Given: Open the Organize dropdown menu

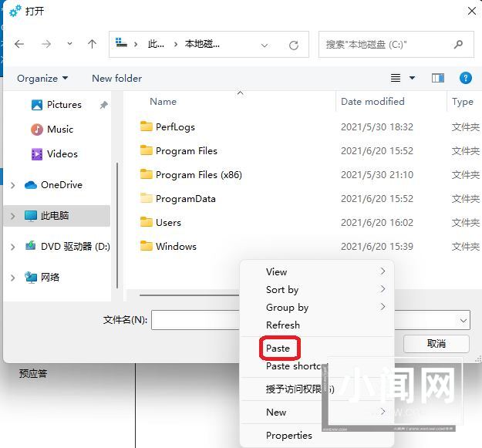Looking at the screenshot, I should tap(42, 79).
